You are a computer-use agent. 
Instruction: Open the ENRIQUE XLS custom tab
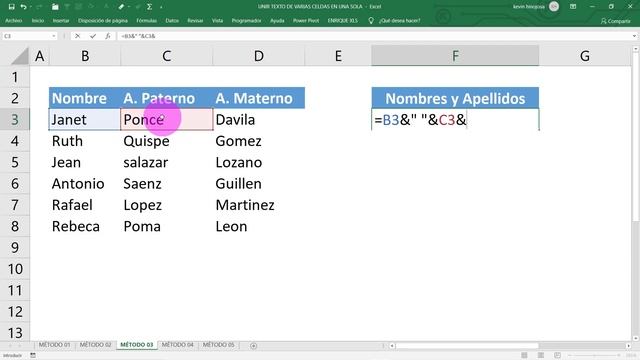point(342,20)
